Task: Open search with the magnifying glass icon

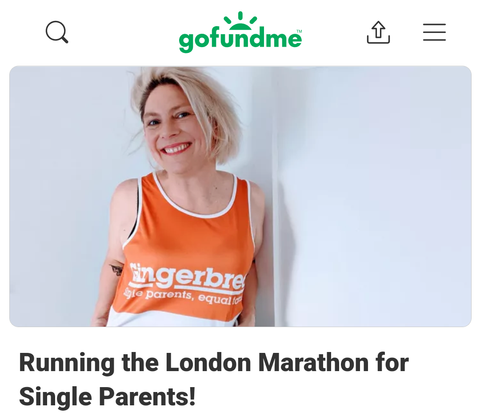Action: pyautogui.click(x=57, y=32)
